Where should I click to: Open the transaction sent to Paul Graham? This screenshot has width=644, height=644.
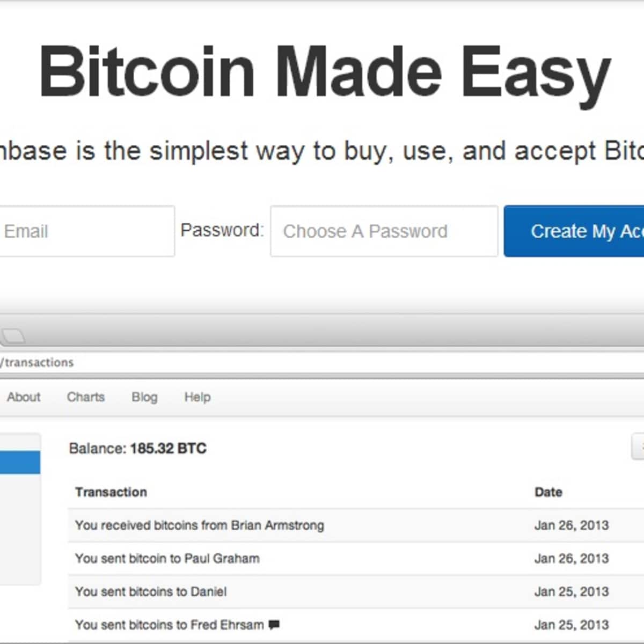point(167,559)
